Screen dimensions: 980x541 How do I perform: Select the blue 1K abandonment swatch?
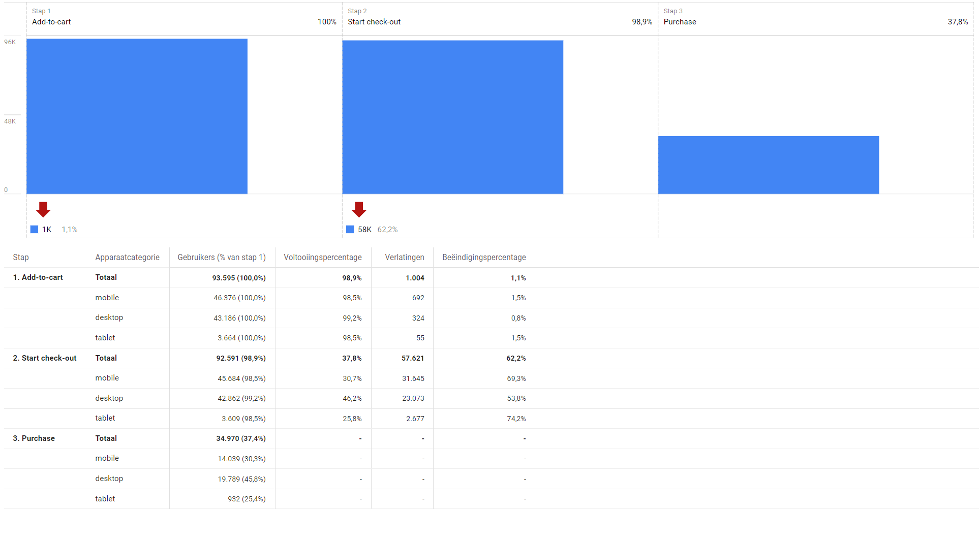34,230
